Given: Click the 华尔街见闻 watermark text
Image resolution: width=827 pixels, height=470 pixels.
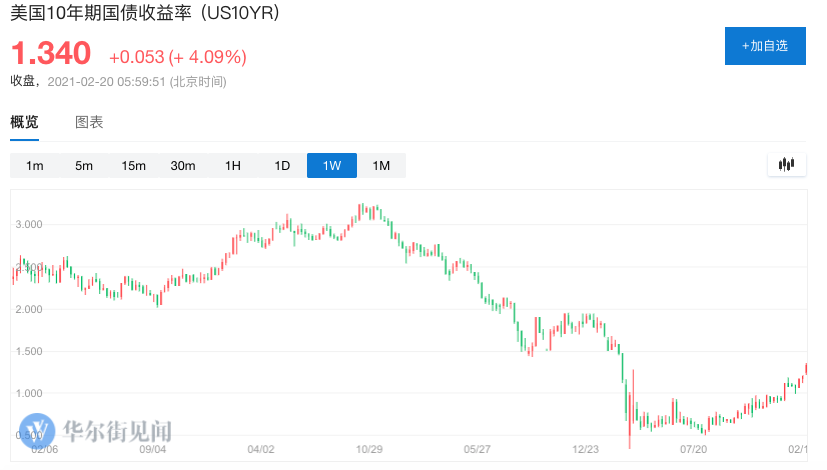Looking at the screenshot, I should coord(117,432).
